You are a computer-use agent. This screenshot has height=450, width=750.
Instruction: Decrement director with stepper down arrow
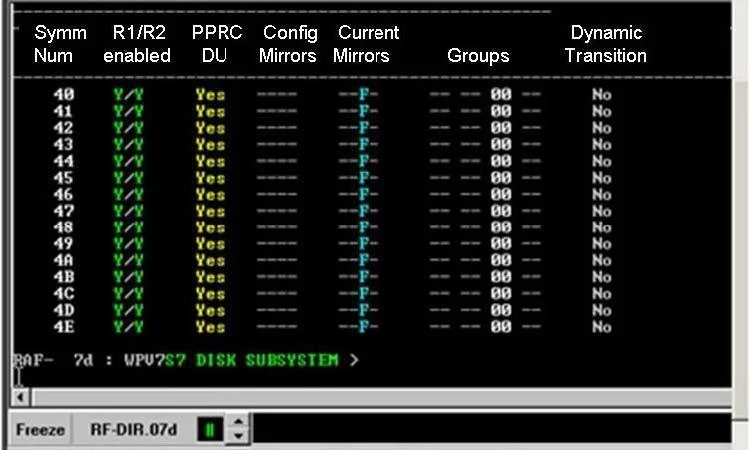pos(238,436)
